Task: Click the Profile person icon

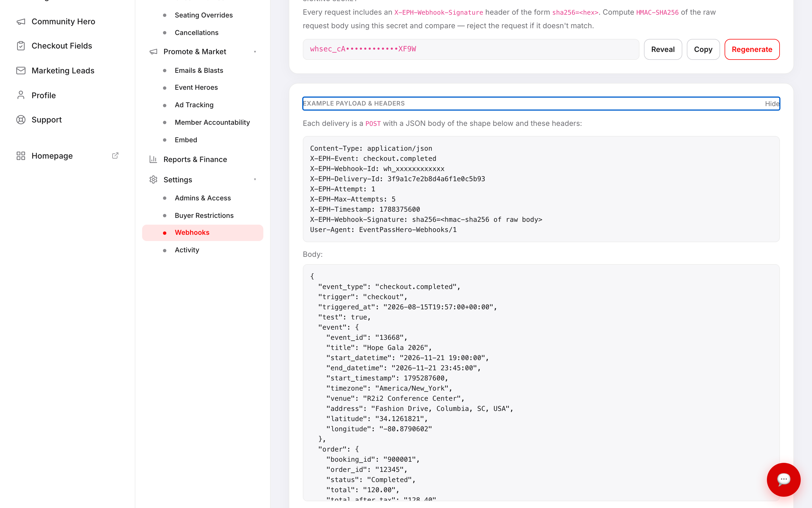Action: coord(21,95)
